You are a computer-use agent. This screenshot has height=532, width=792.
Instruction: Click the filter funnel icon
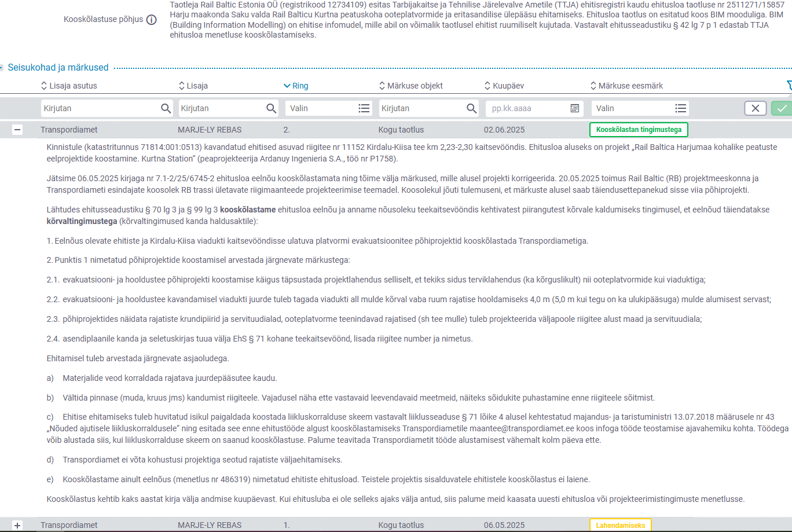[x=789, y=86]
